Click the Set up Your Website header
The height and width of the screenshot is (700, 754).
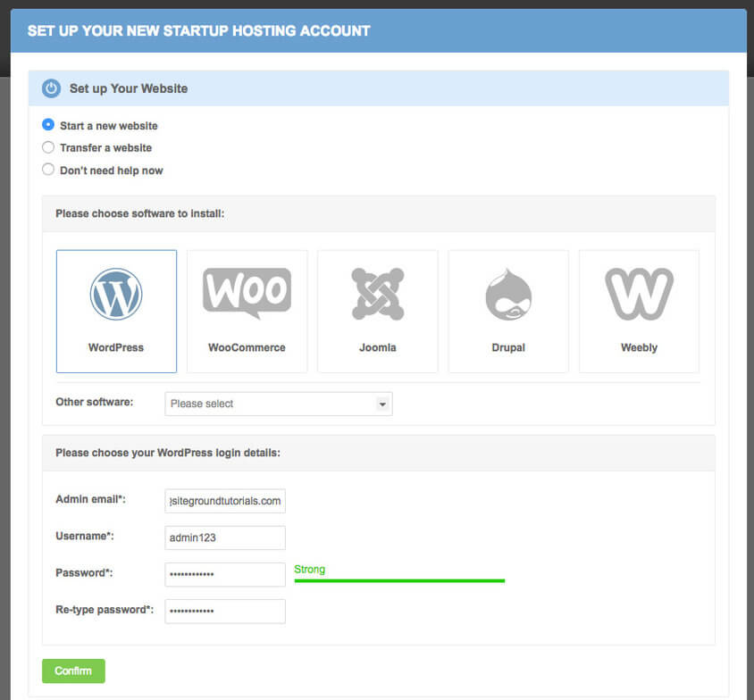pyautogui.click(x=128, y=88)
